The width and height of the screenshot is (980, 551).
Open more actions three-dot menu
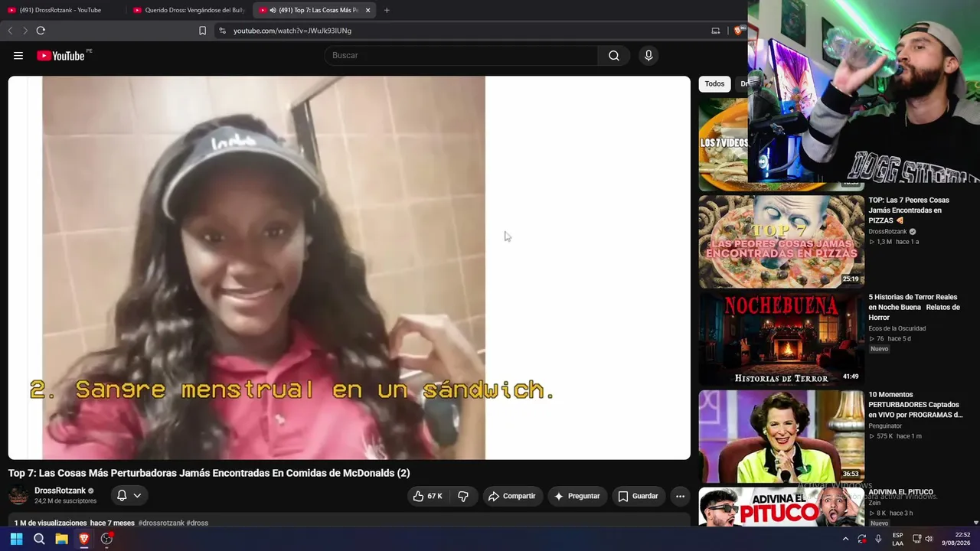pyautogui.click(x=680, y=496)
